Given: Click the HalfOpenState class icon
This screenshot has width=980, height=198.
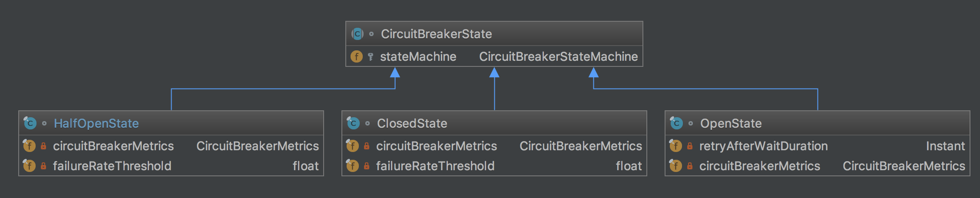Looking at the screenshot, I should 30,123.
